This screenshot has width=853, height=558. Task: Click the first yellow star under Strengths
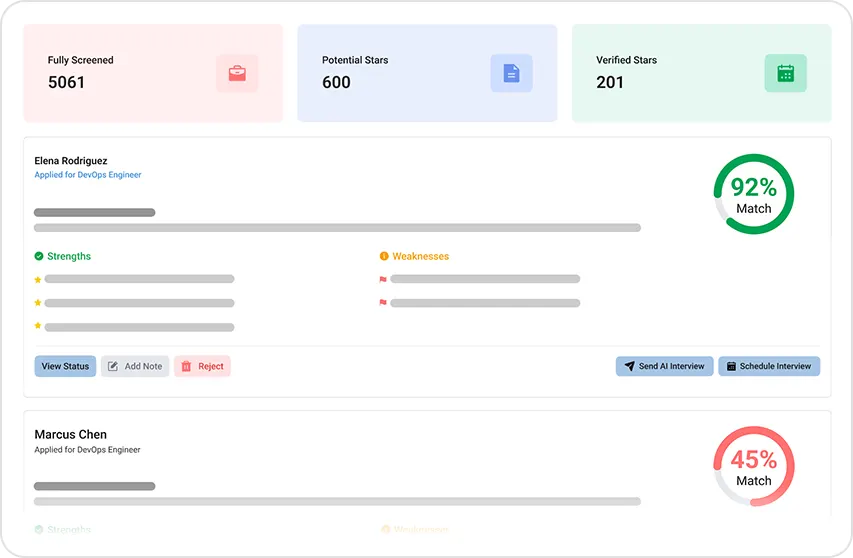point(38,278)
